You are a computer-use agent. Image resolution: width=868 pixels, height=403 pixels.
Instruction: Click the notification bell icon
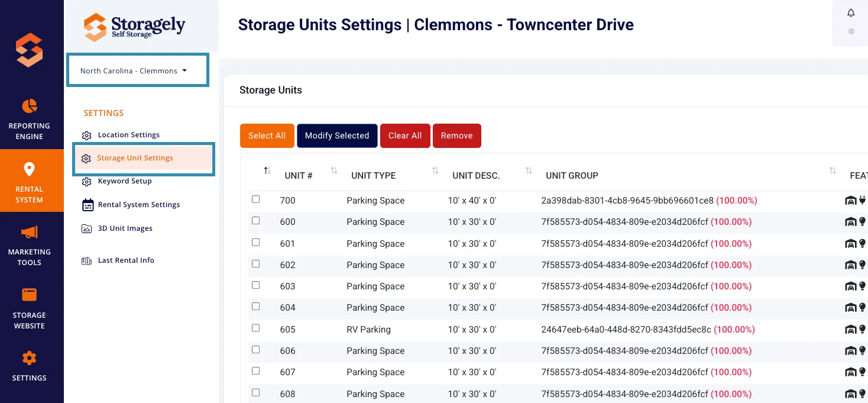tap(851, 13)
